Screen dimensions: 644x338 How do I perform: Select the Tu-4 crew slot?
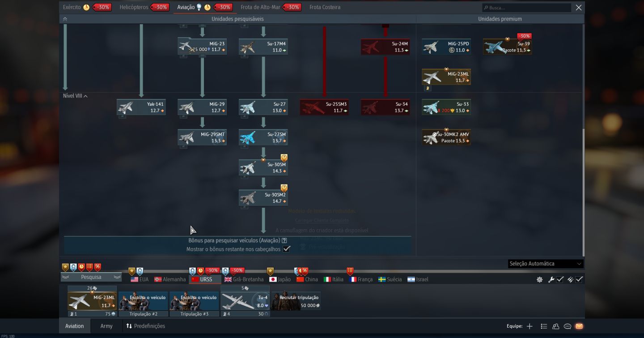point(245,301)
